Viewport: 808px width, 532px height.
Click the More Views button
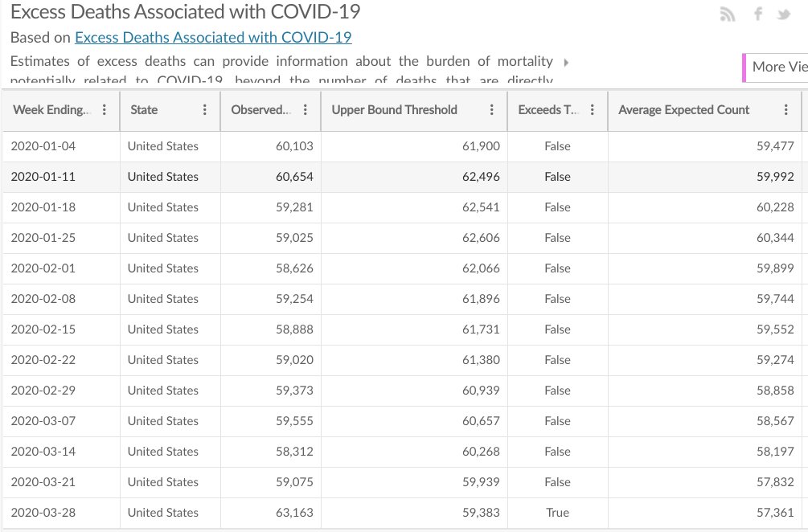(x=776, y=68)
